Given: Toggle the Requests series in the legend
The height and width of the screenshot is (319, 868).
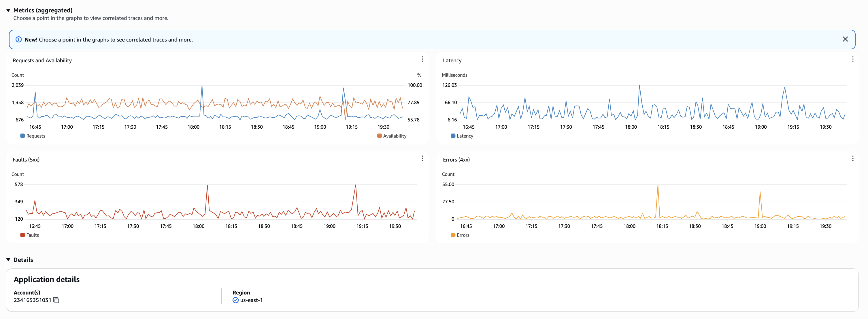Looking at the screenshot, I should (33, 136).
